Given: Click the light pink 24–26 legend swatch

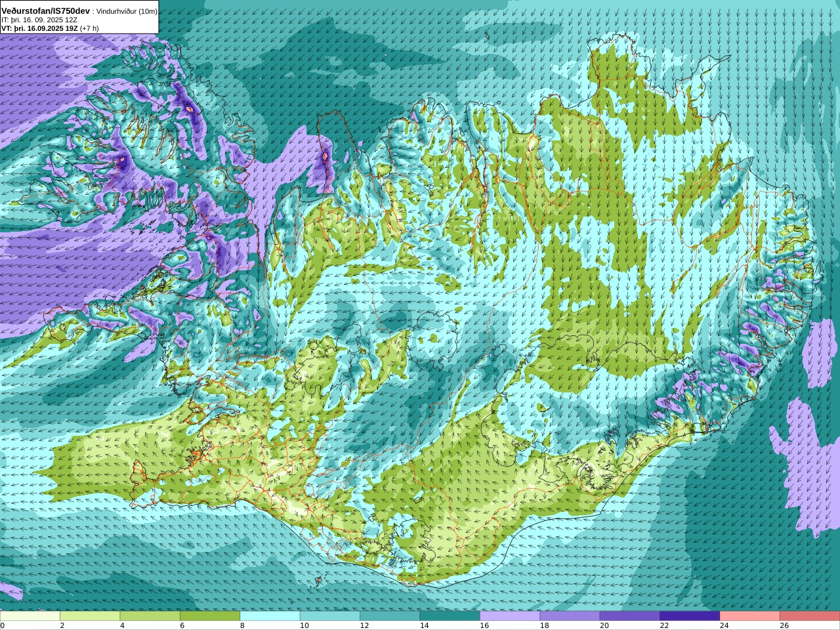Looking at the screenshot, I should click(750, 616).
